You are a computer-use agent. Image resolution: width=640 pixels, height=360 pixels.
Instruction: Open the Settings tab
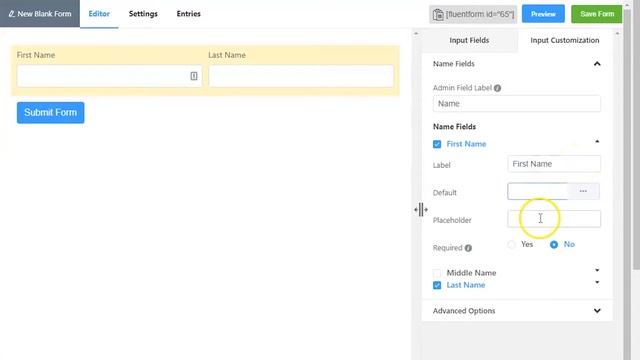click(143, 14)
